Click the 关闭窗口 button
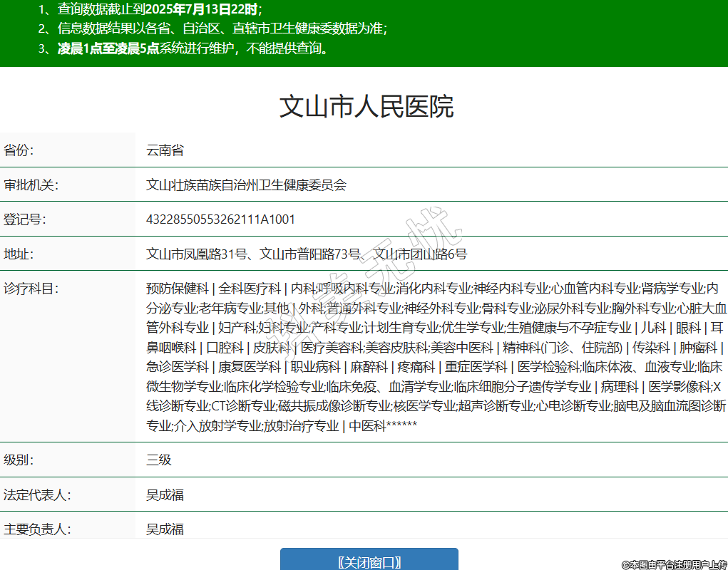The image size is (728, 570). click(369, 561)
